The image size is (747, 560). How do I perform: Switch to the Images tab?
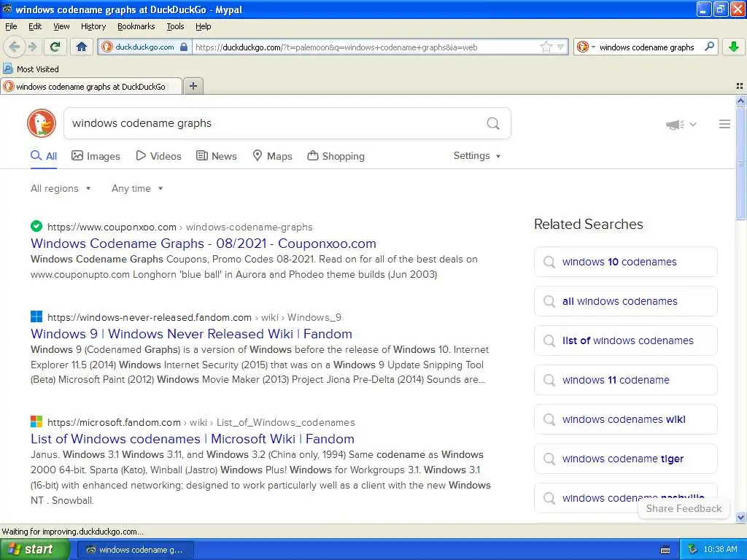click(96, 156)
